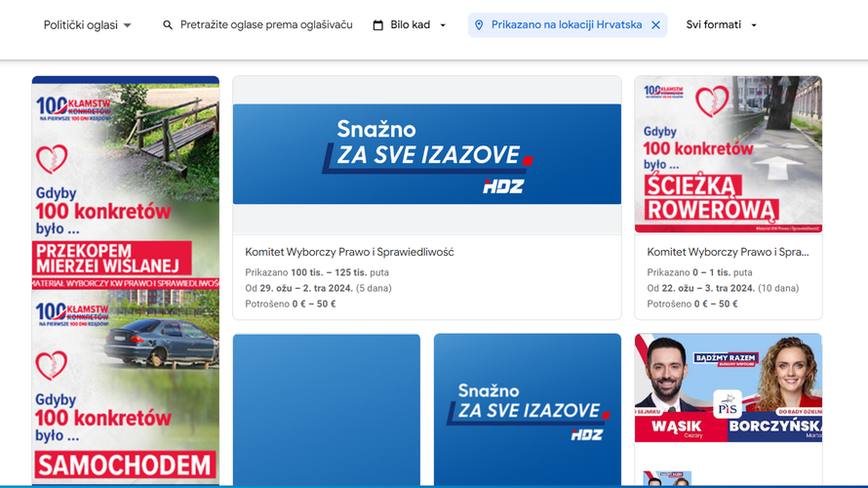Open the Ścieżką rowerową ad image

[x=729, y=154]
